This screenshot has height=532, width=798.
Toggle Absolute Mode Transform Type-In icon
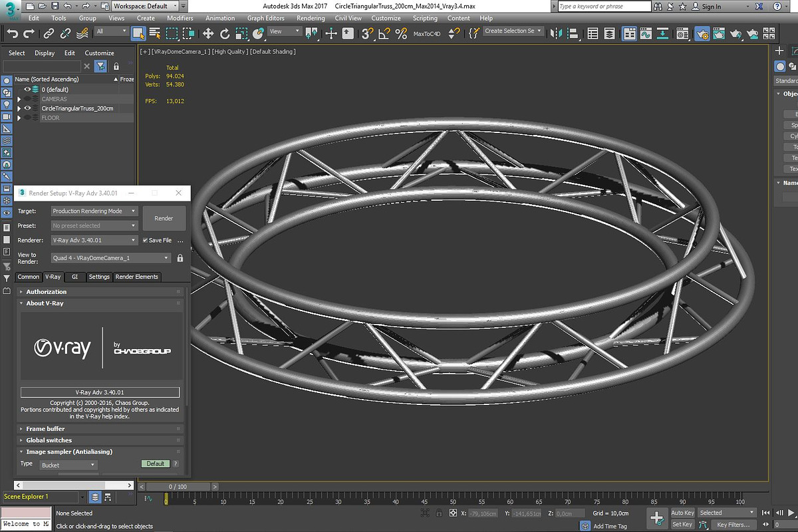(x=453, y=513)
